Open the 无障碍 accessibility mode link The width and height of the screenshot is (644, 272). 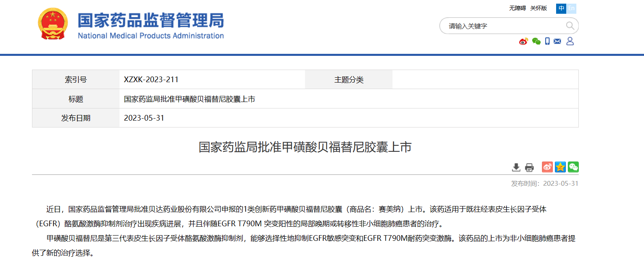click(517, 8)
